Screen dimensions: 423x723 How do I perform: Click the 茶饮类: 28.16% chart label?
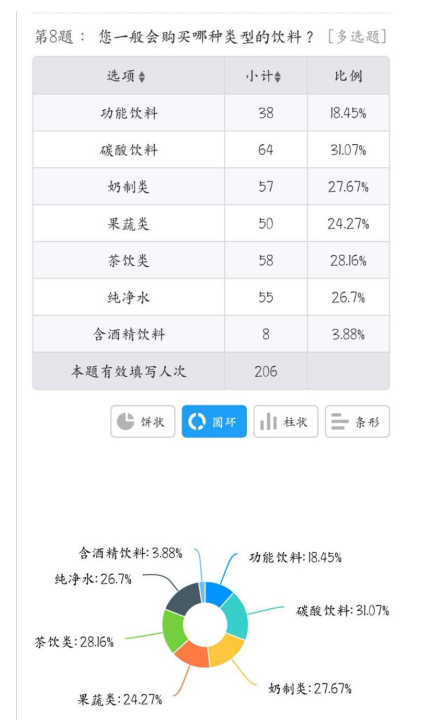(74, 641)
